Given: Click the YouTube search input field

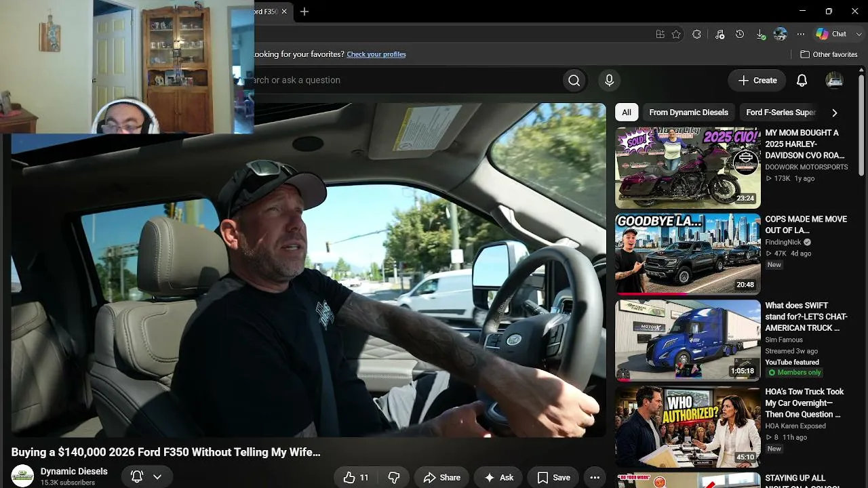Looking at the screenshot, I should click(x=407, y=81).
